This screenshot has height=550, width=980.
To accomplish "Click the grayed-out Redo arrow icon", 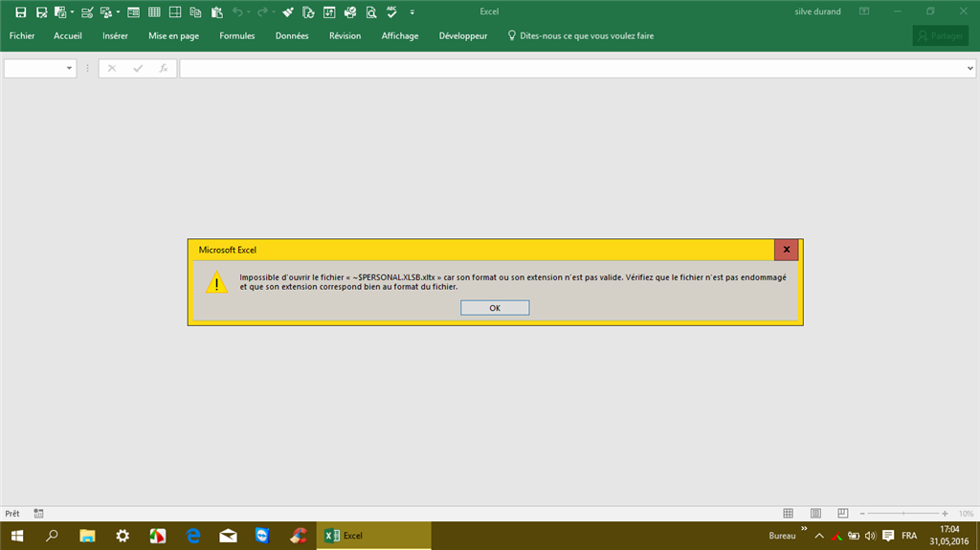I will click(262, 11).
